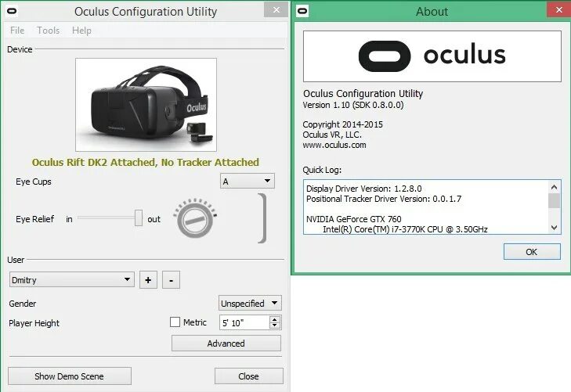Open the Gender dropdown set to Unspecified
Viewport: 571px width, 392px height.
click(250, 303)
